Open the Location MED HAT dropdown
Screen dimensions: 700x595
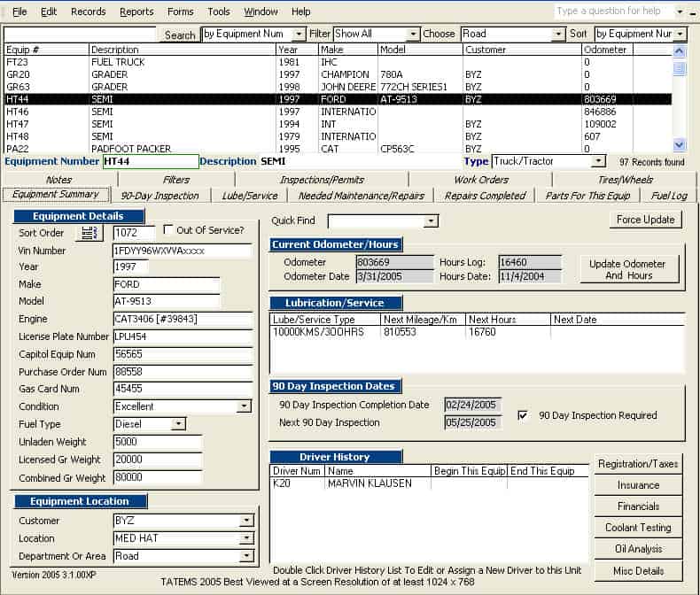[246, 538]
